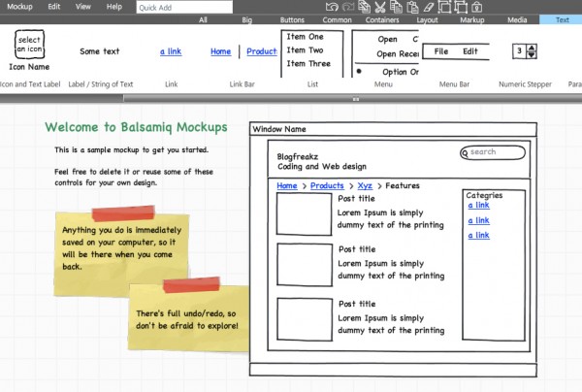Pick the Menu Bar library control

coord(456,51)
